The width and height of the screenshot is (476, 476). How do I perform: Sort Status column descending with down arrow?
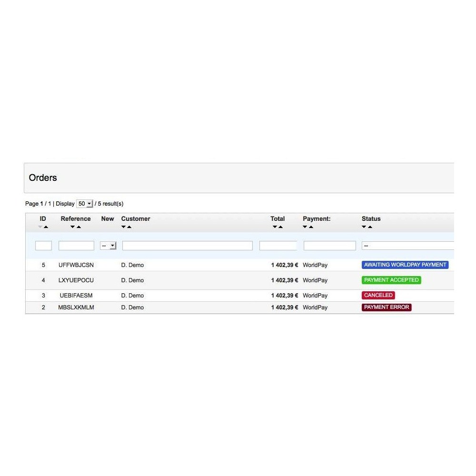tap(364, 227)
